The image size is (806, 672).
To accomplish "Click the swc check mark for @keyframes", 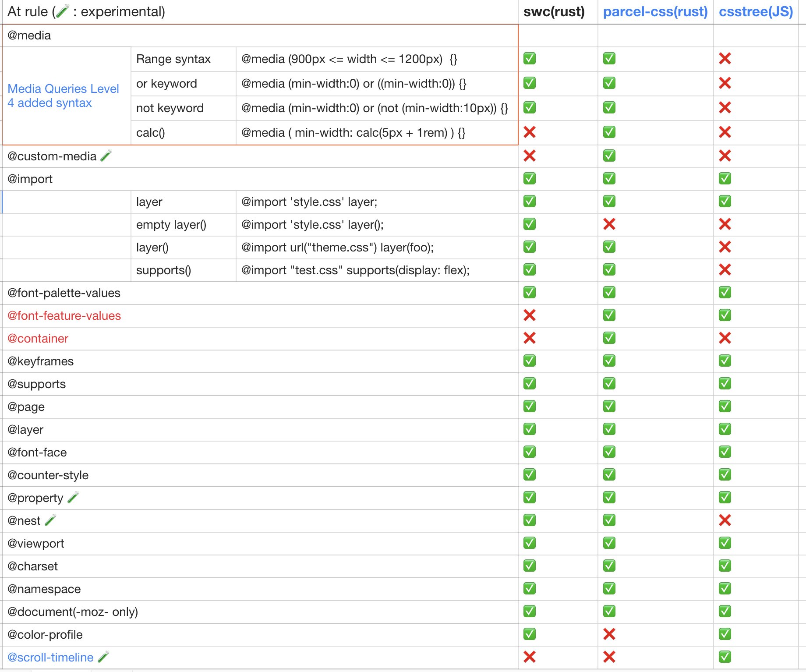I will coord(530,361).
